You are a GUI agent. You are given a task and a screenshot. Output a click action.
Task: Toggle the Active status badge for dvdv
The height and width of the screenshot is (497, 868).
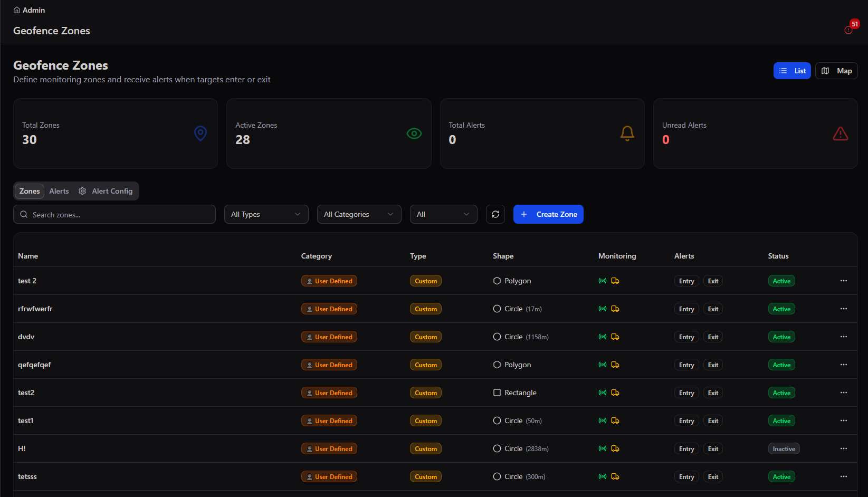781,337
